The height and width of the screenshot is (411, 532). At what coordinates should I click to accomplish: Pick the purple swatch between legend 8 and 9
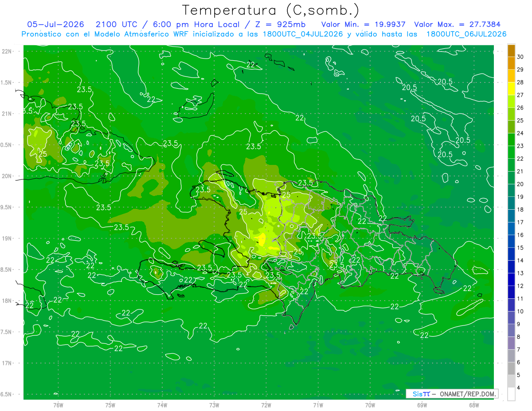tap(511, 330)
